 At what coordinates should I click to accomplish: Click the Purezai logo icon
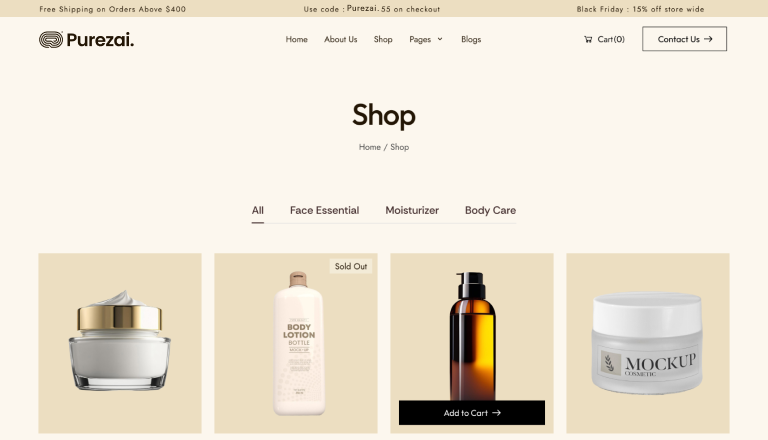[x=51, y=40]
